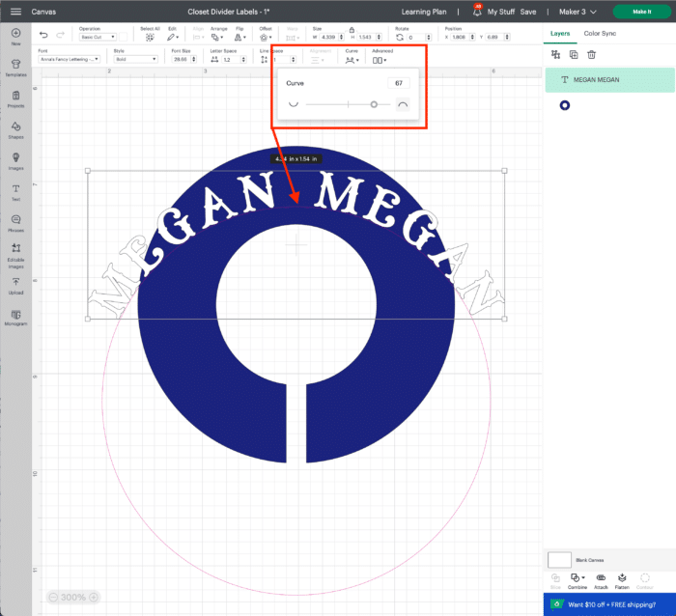The image size is (676, 616).
Task: Open the Images library
Action: (15, 159)
